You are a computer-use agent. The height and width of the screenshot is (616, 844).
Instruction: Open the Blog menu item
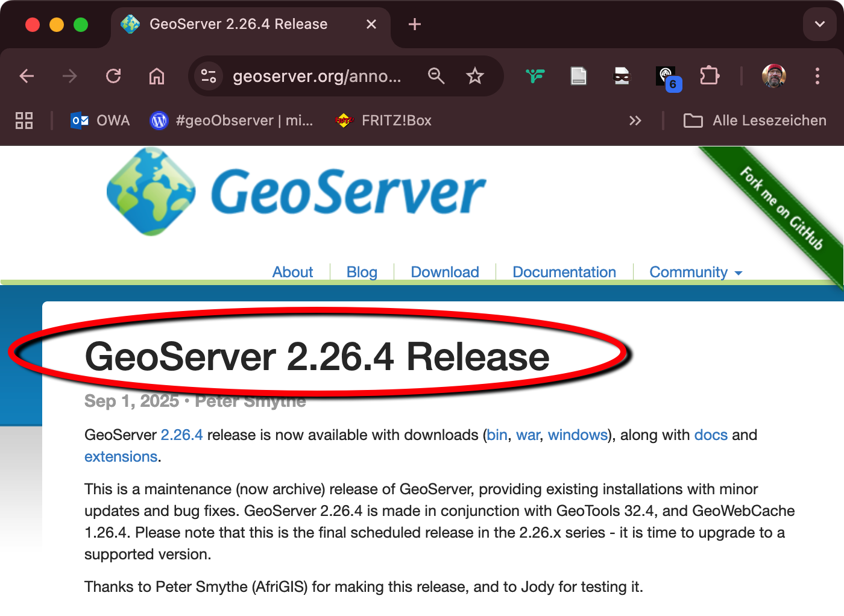pos(362,272)
